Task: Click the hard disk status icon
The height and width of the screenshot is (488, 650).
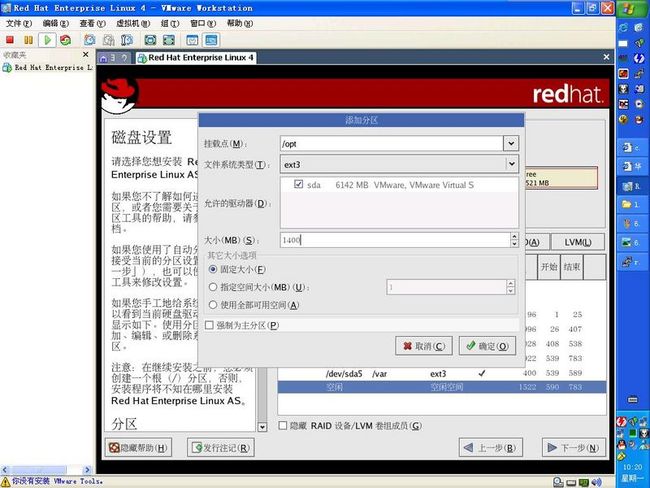Action: point(558,482)
